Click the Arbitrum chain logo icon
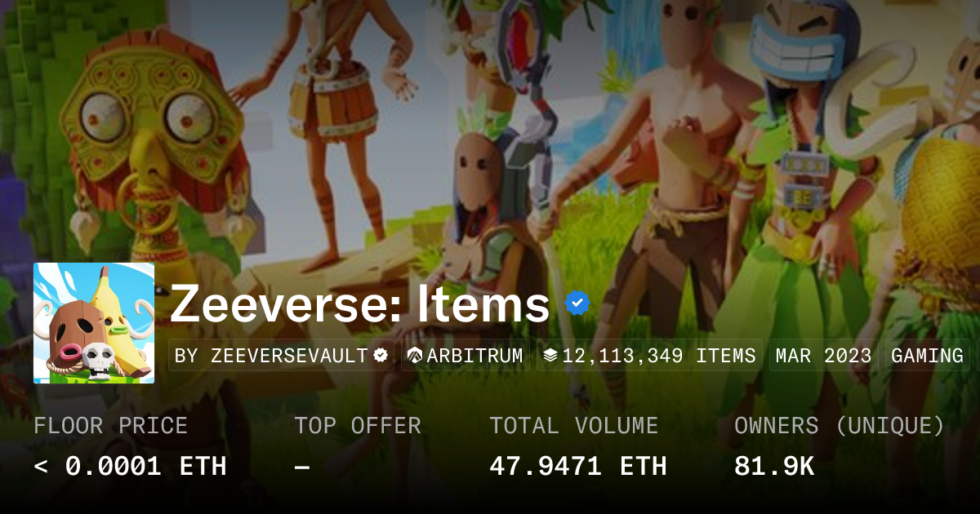 pyautogui.click(x=415, y=356)
